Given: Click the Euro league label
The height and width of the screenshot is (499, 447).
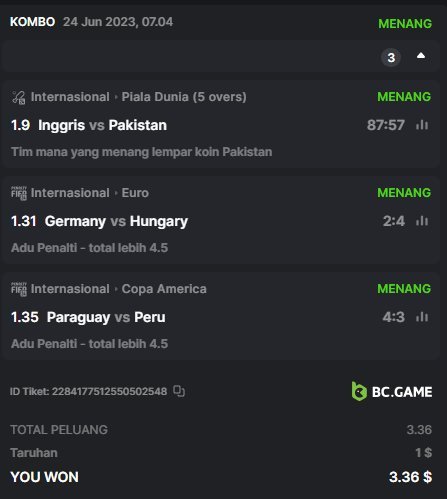Looking at the screenshot, I should pos(135,193).
